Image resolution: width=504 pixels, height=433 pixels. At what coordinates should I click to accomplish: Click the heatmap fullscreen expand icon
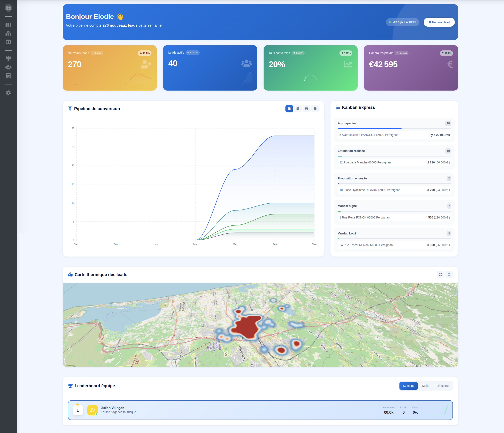(x=449, y=275)
